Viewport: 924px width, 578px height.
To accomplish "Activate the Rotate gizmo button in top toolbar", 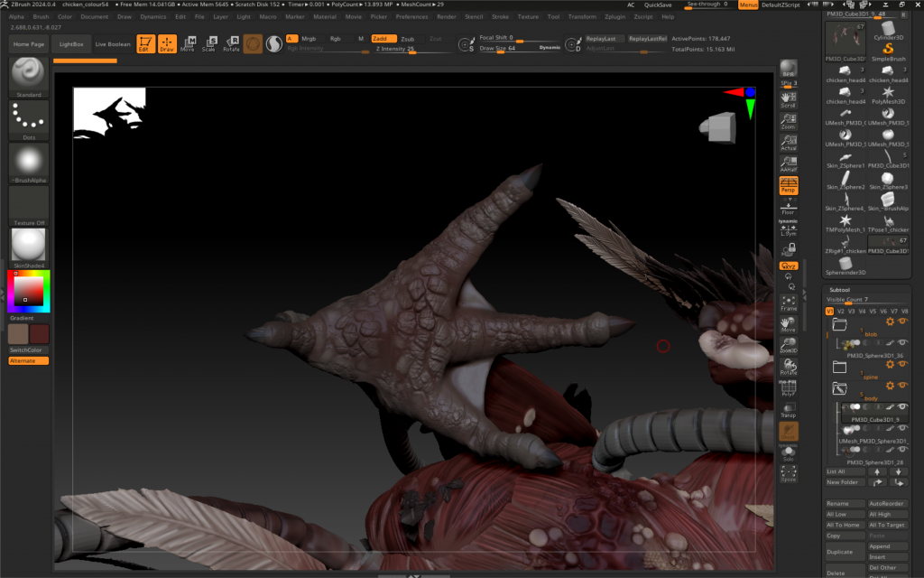I will click(x=231, y=43).
